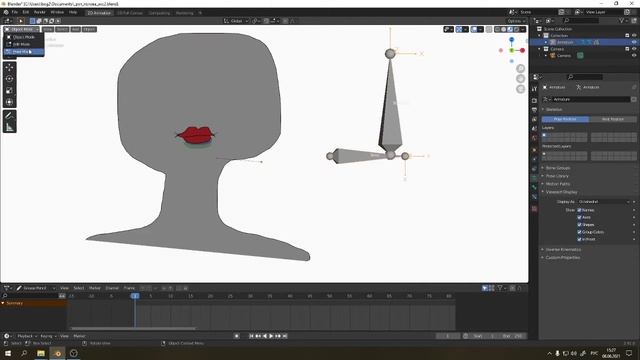Open the Bone constraint properties tab icon
This screenshot has height=360, width=640.
(x=534, y=197)
